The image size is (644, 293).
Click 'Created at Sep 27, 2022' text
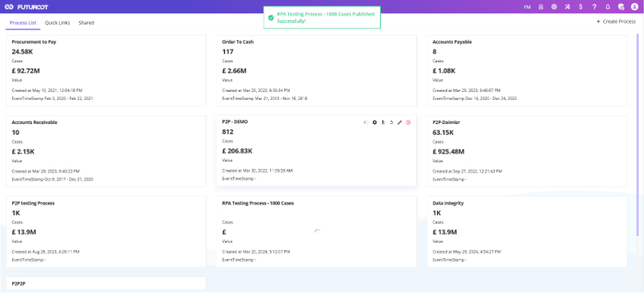[x=467, y=171]
